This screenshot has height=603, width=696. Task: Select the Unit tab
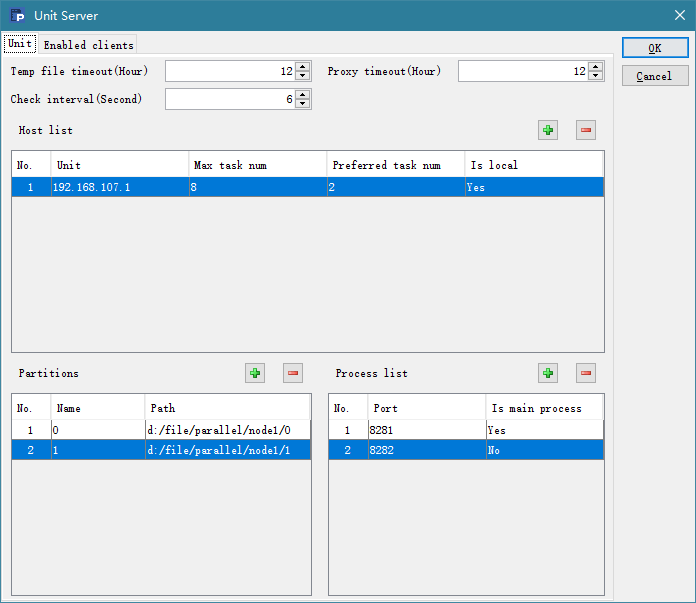click(x=20, y=44)
